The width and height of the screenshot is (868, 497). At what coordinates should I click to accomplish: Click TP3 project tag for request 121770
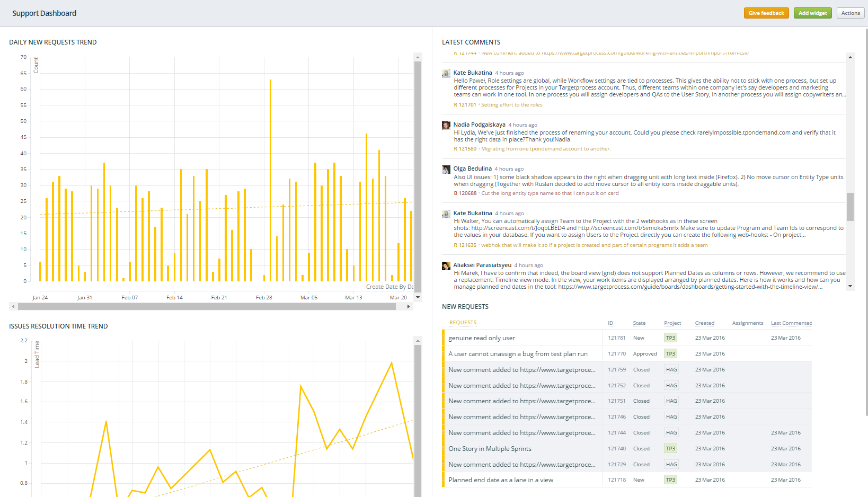click(670, 354)
